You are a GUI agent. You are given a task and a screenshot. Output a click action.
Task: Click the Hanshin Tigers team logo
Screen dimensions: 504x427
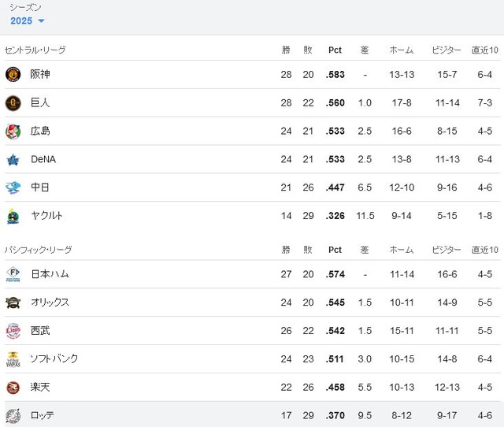13,74
